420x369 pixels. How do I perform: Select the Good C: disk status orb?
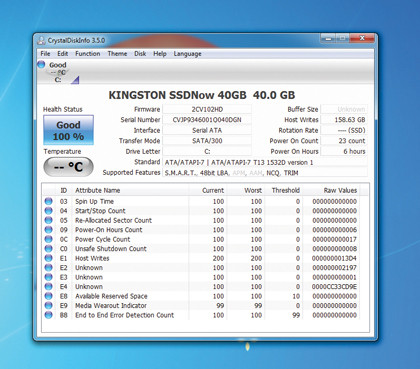pos(41,64)
